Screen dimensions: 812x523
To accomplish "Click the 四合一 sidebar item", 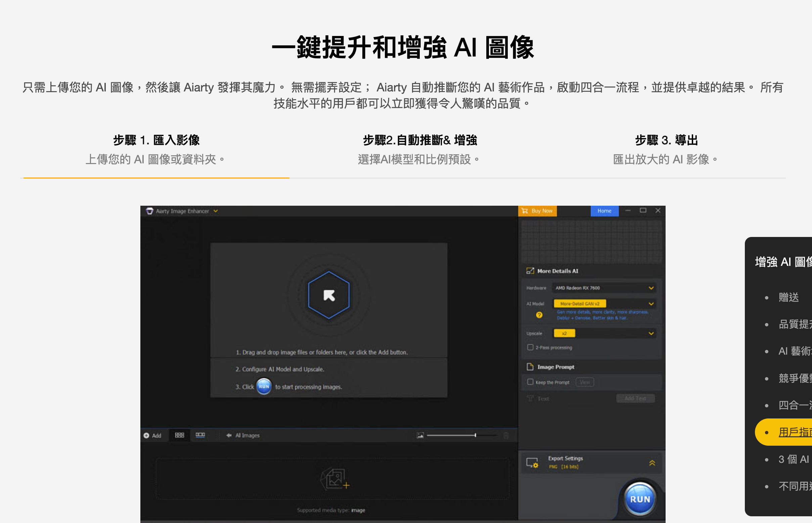I will (795, 405).
